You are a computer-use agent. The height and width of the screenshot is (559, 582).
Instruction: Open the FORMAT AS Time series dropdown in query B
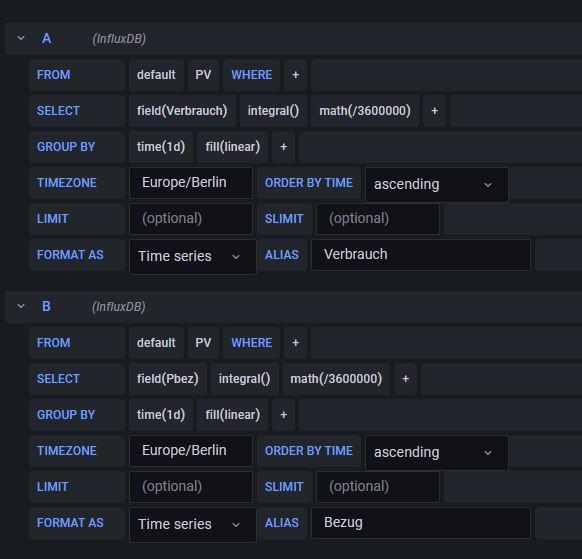193,524
